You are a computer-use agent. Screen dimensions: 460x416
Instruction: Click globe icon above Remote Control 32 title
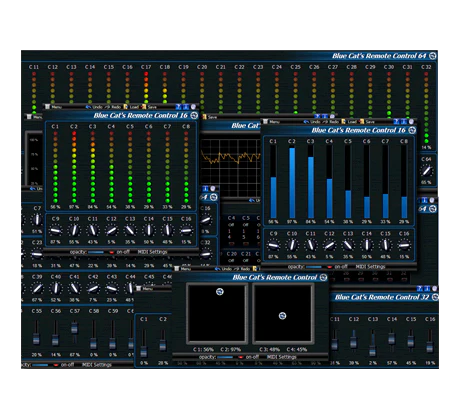(435, 288)
